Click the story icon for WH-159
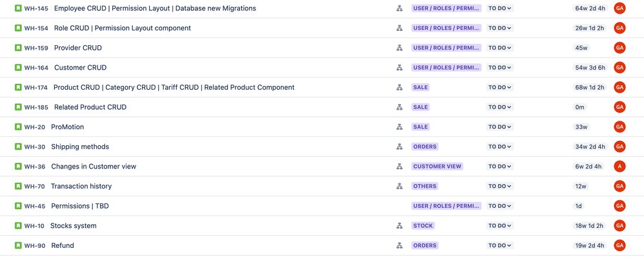 (18, 48)
